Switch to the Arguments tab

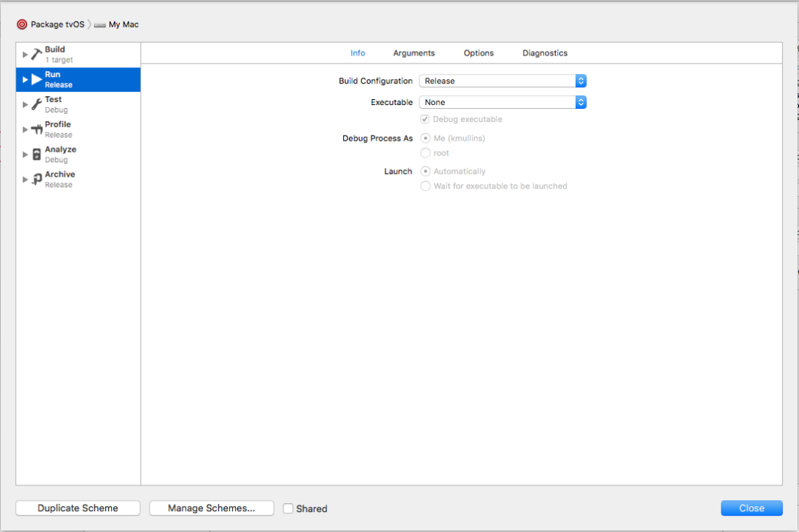pos(414,53)
